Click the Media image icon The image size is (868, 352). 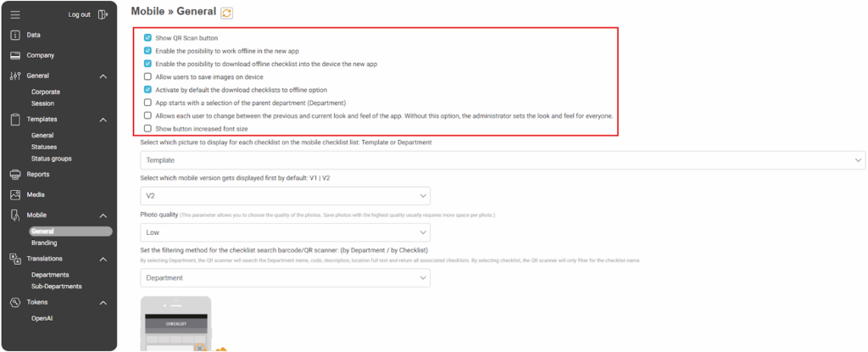click(x=15, y=195)
